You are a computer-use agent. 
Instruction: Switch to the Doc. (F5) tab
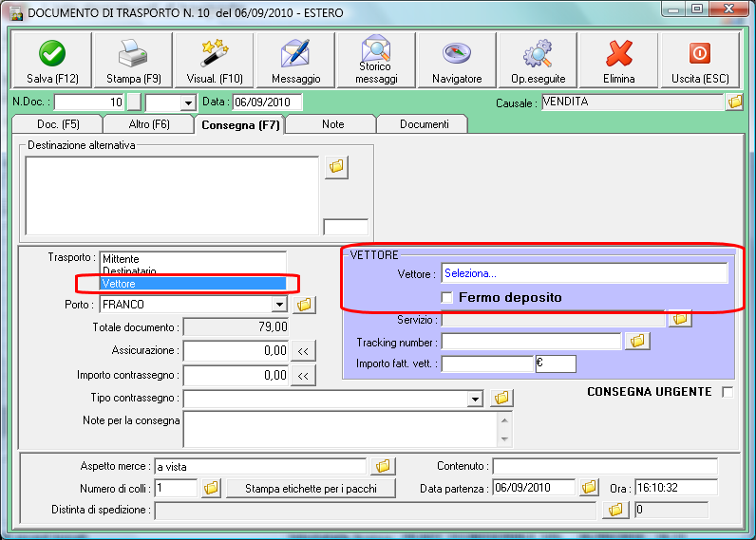pyautogui.click(x=58, y=124)
